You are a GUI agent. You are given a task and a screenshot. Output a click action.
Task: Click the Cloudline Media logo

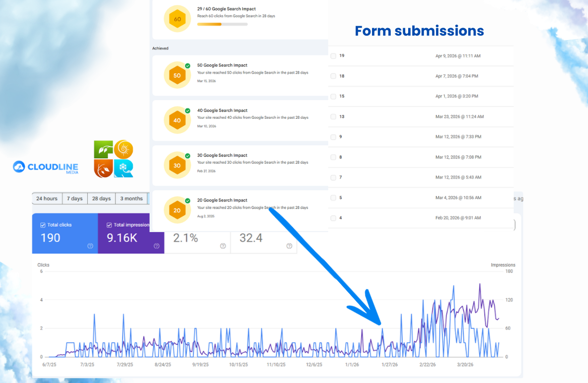point(46,167)
